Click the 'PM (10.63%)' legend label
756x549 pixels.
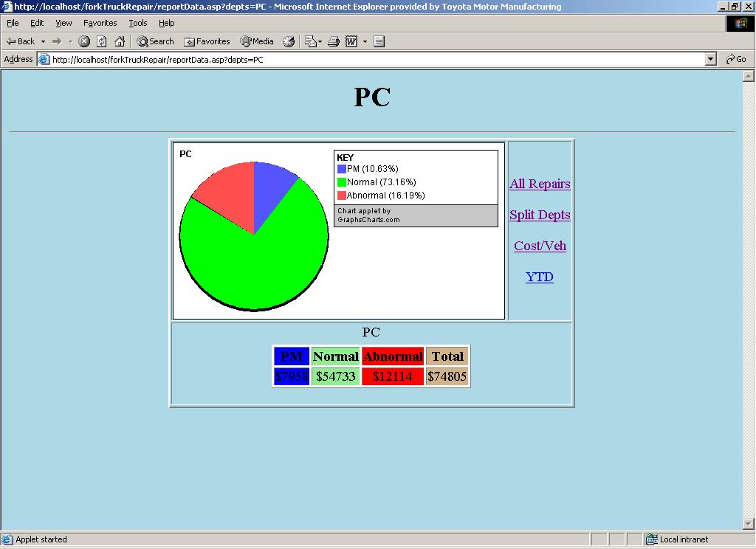[373, 169]
